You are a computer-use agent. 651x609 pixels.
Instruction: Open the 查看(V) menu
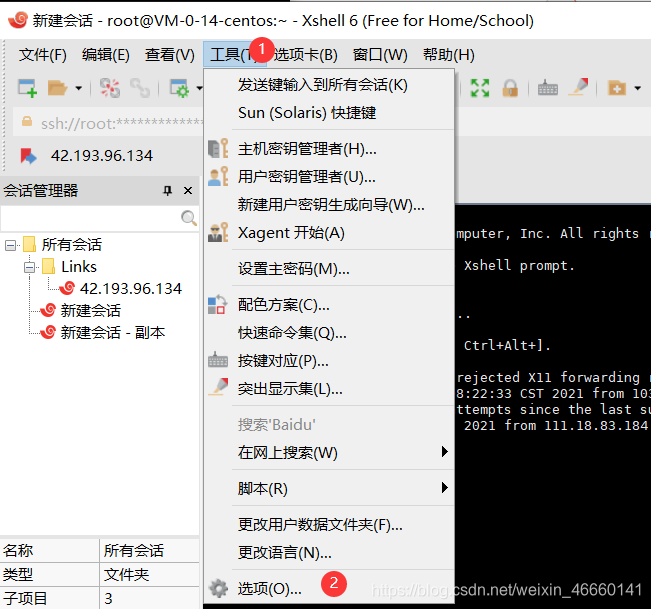tap(170, 55)
